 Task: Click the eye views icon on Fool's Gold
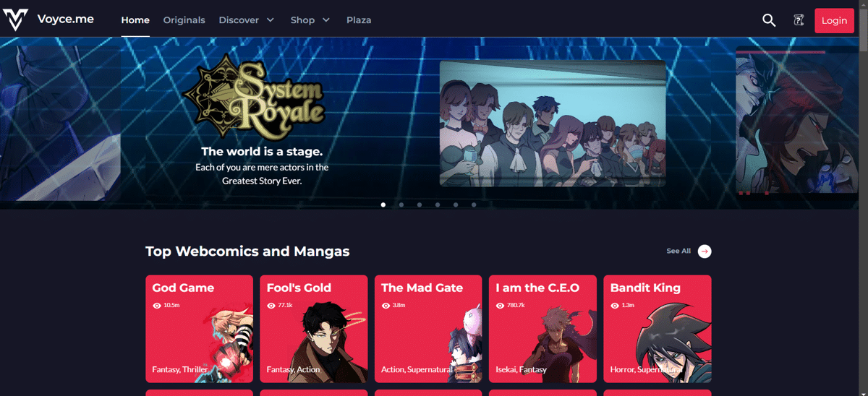click(271, 306)
